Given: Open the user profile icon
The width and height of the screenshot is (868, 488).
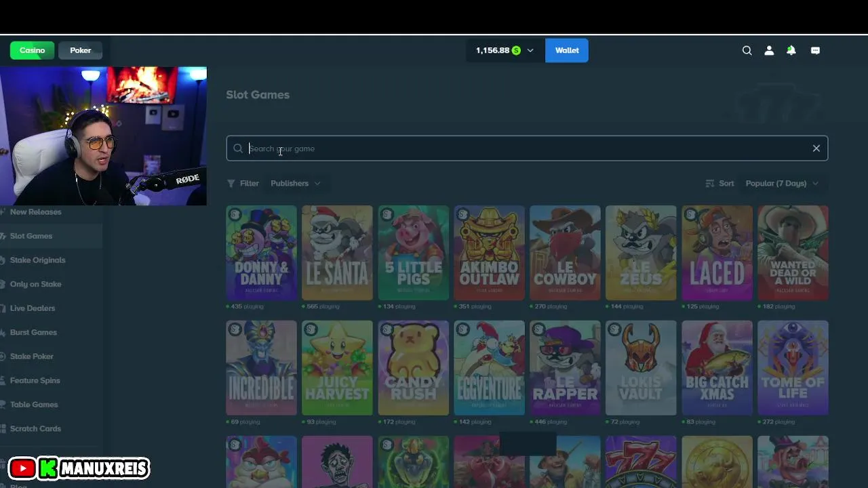Looking at the screenshot, I should tap(769, 50).
